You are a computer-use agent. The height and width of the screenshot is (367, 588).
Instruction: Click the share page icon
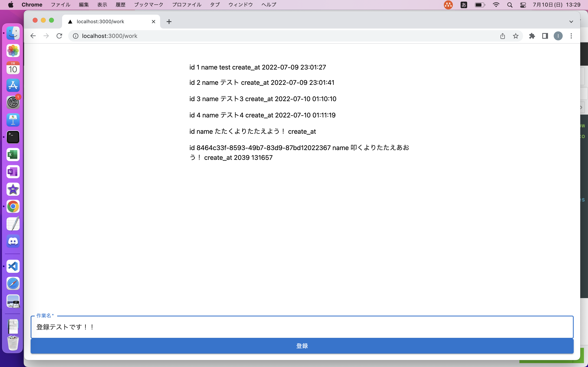502,36
